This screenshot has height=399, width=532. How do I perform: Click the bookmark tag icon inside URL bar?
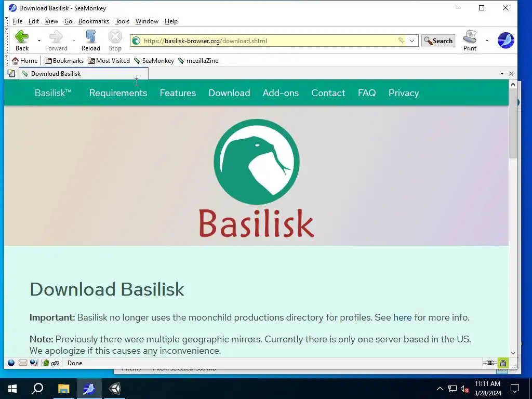[401, 41]
